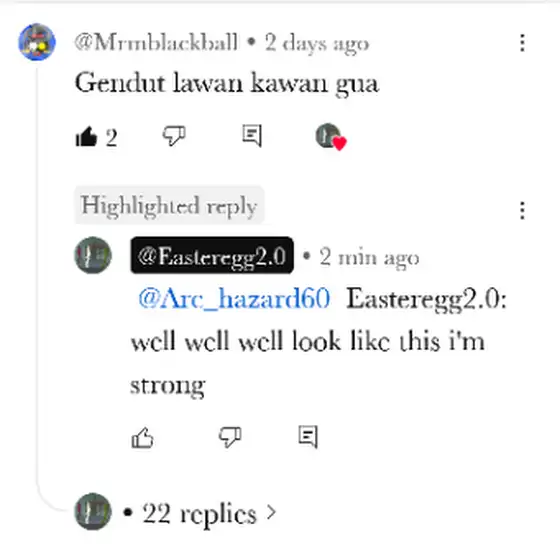Like the Easteregg2.0 reply
This screenshot has height=560, width=560.
pyautogui.click(x=142, y=437)
